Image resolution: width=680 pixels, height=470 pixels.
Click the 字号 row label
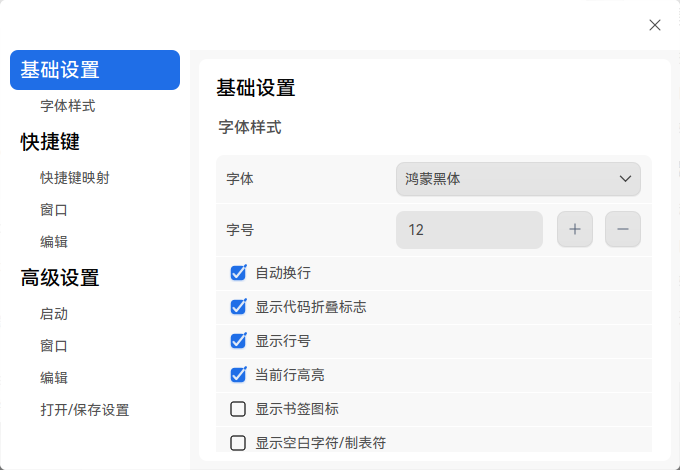(240, 229)
